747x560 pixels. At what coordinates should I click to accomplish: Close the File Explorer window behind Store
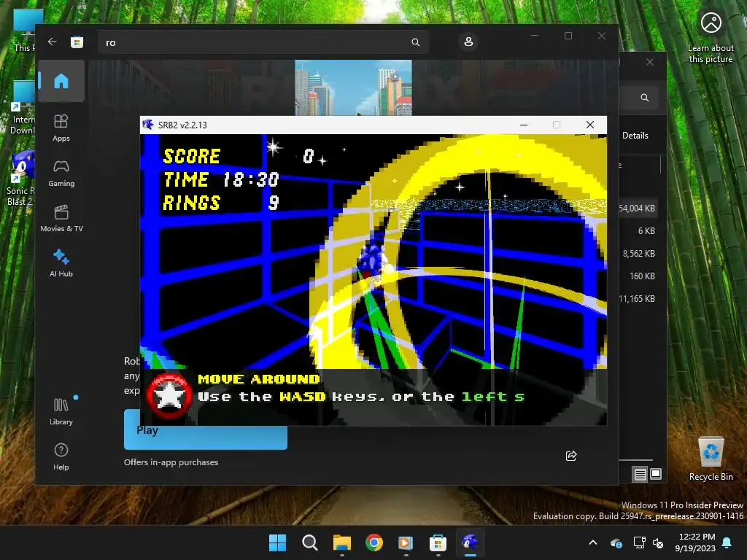pos(650,63)
